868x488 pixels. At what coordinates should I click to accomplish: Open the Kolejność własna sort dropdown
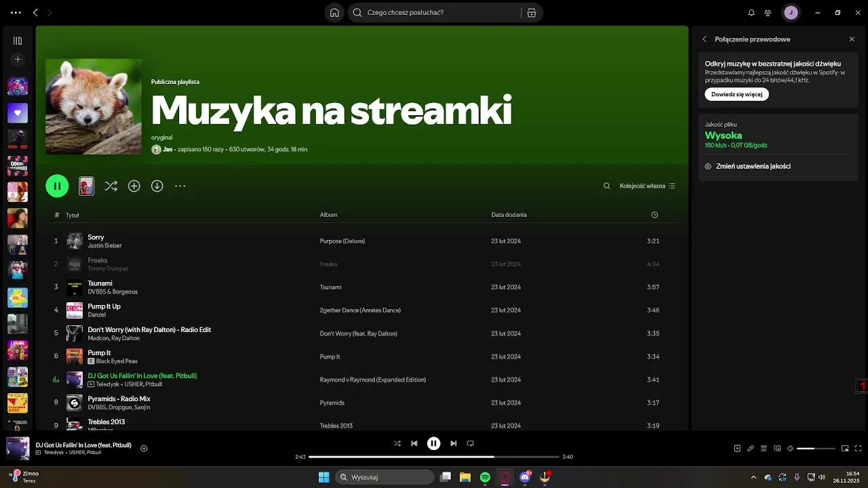click(648, 186)
